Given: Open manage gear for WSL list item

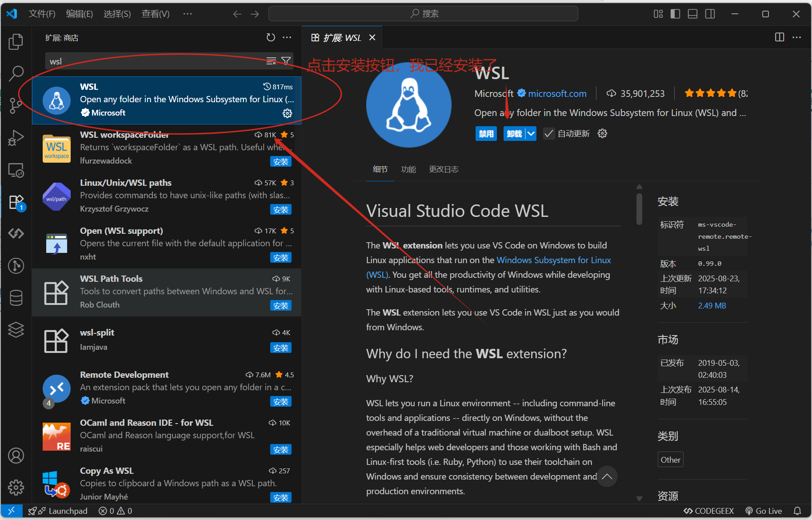Looking at the screenshot, I should [x=288, y=113].
